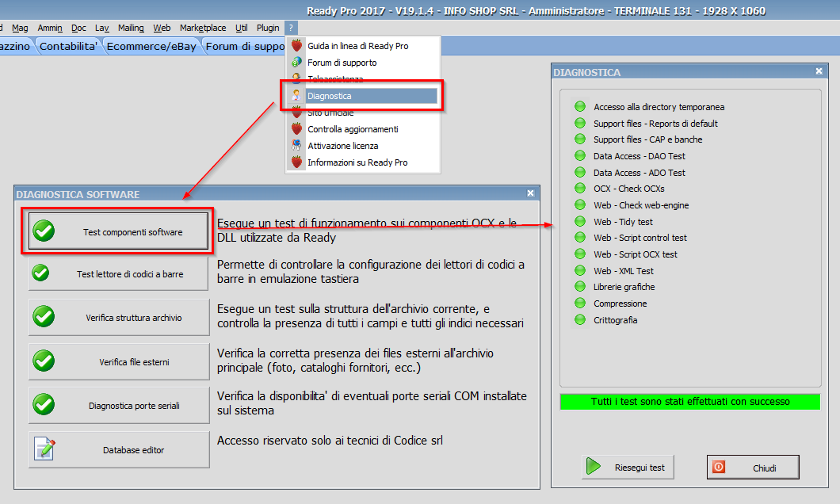Viewport: 840px width, 504px height.
Task: Switch to the Contabilita' tab
Action: (69, 47)
